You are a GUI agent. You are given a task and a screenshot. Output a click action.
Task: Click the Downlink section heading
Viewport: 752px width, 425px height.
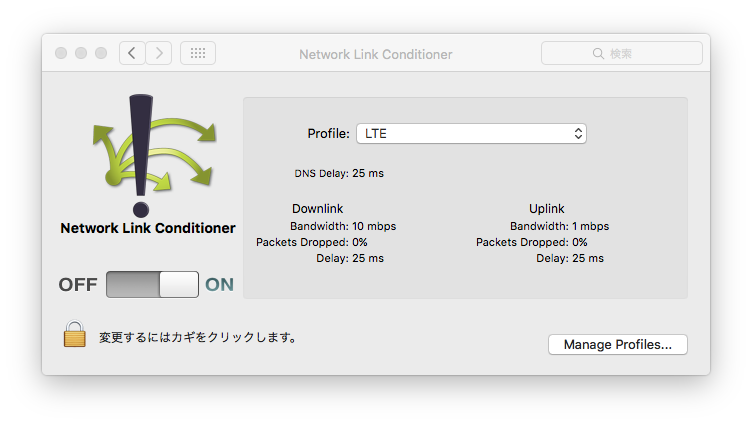pyautogui.click(x=317, y=208)
